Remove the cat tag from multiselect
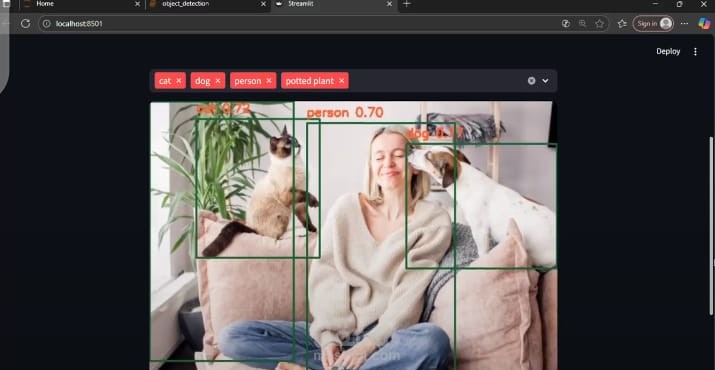This screenshot has width=715, height=370. point(179,81)
